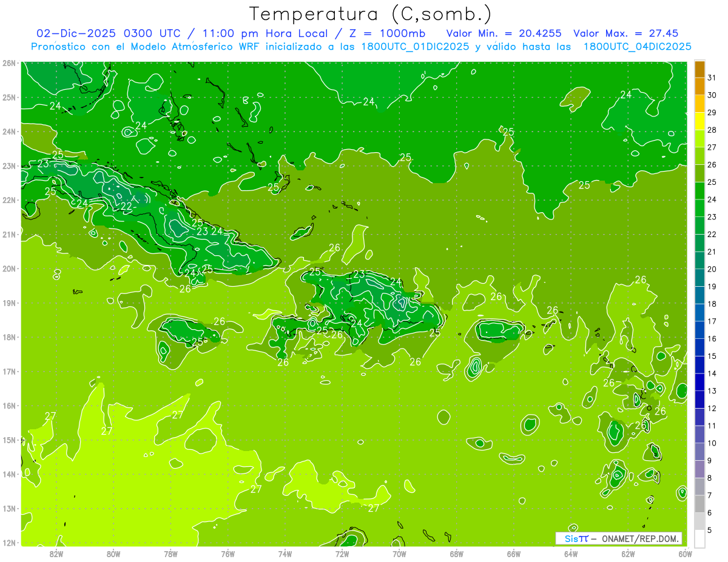The image size is (728, 562).
Task: Click legend scale value '10'
Action: coord(712,443)
